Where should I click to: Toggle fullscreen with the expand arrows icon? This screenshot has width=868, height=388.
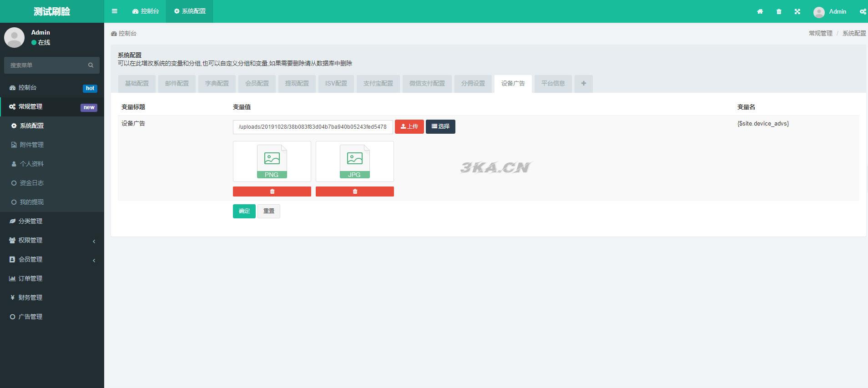pyautogui.click(x=797, y=11)
